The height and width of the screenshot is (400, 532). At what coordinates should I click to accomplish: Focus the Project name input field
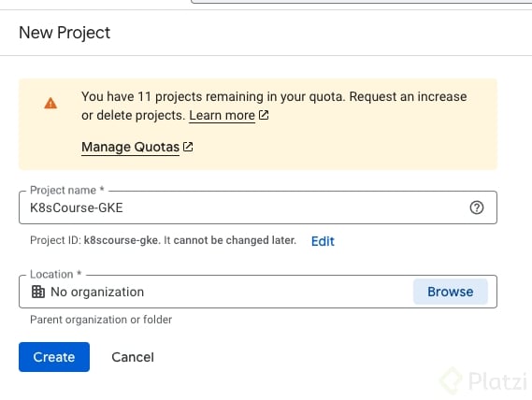(258, 207)
